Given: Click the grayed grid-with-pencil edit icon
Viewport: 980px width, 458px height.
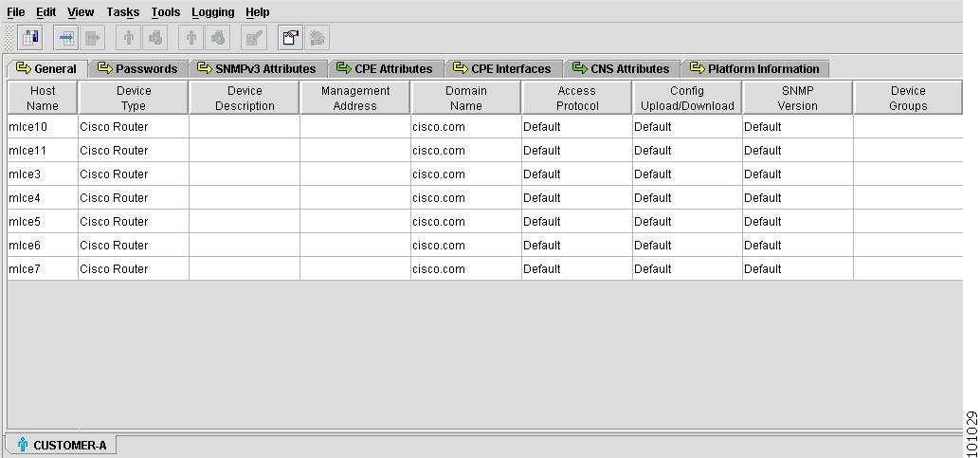Looking at the screenshot, I should 254,38.
